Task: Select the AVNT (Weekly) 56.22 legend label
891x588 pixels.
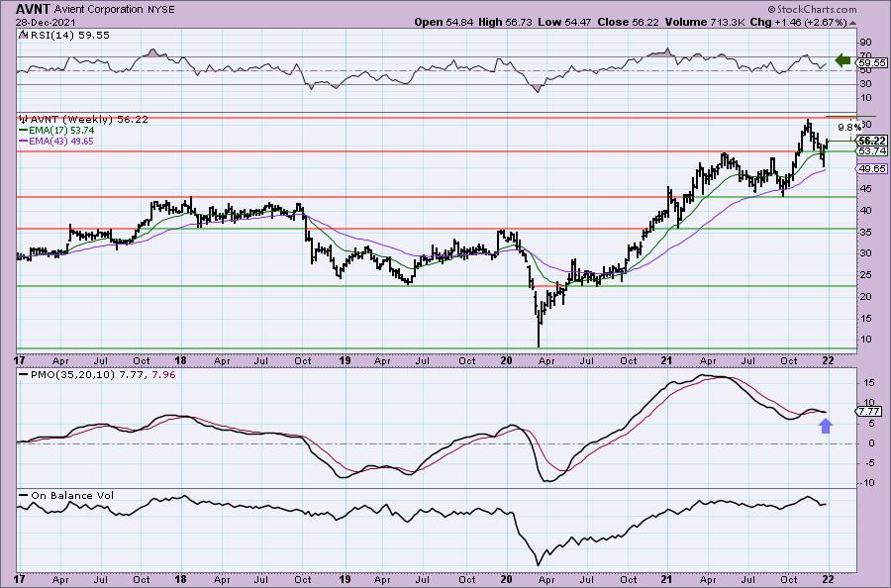Action: (x=89, y=120)
